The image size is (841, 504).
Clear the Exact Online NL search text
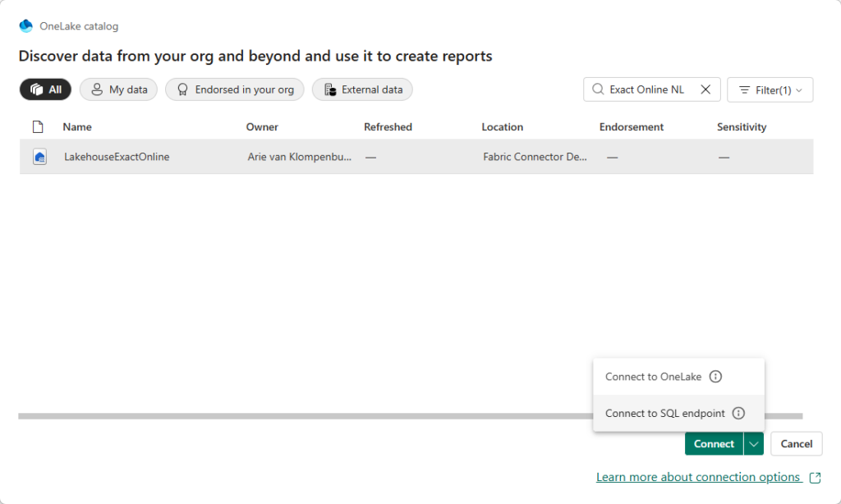click(705, 89)
